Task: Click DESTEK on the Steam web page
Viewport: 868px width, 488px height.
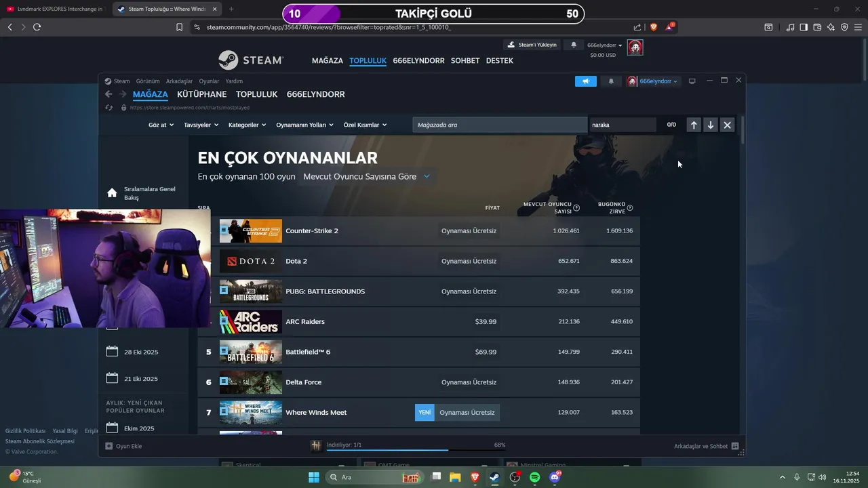Action: pyautogui.click(x=500, y=60)
